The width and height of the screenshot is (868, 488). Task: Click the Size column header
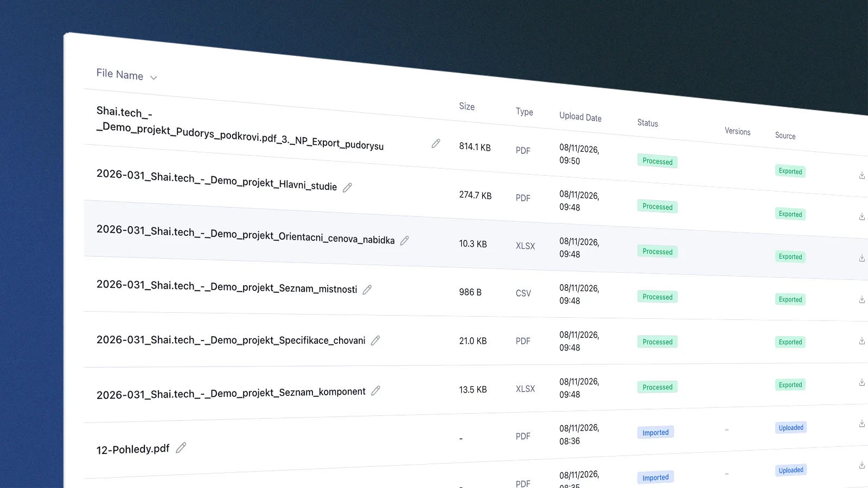click(467, 106)
